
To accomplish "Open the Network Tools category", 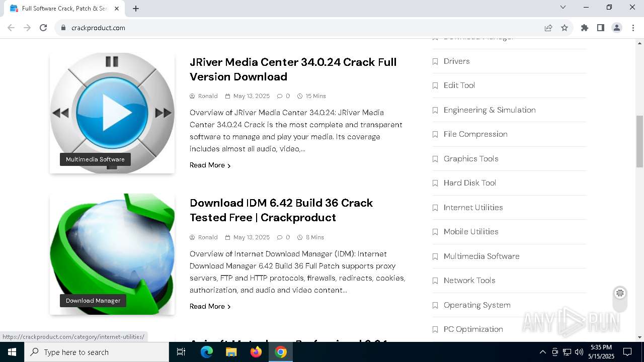I will click(x=469, y=281).
